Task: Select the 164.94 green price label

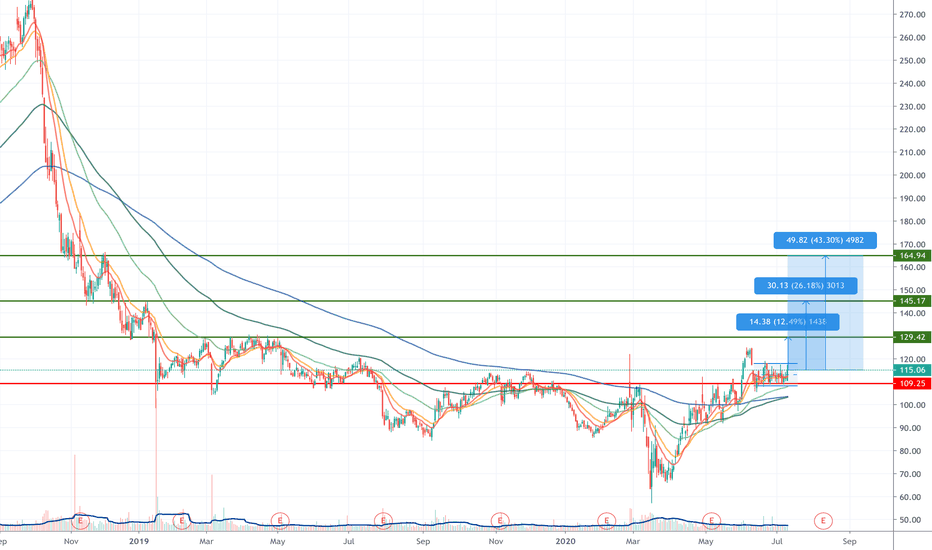Action: pyautogui.click(x=912, y=256)
